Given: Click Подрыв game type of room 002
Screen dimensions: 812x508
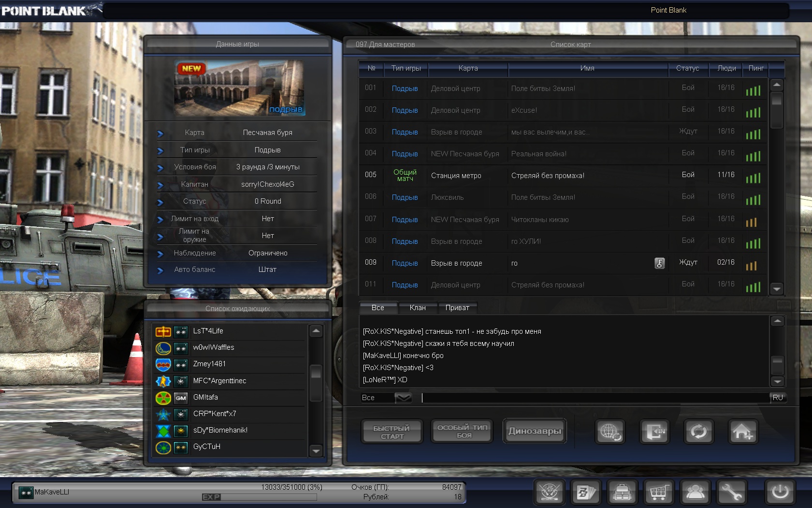Looking at the screenshot, I should point(405,110).
